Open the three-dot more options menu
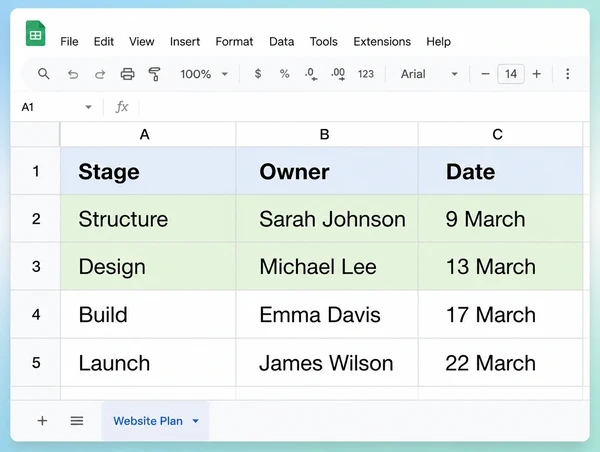Image resolution: width=600 pixels, height=452 pixels. coord(567,74)
